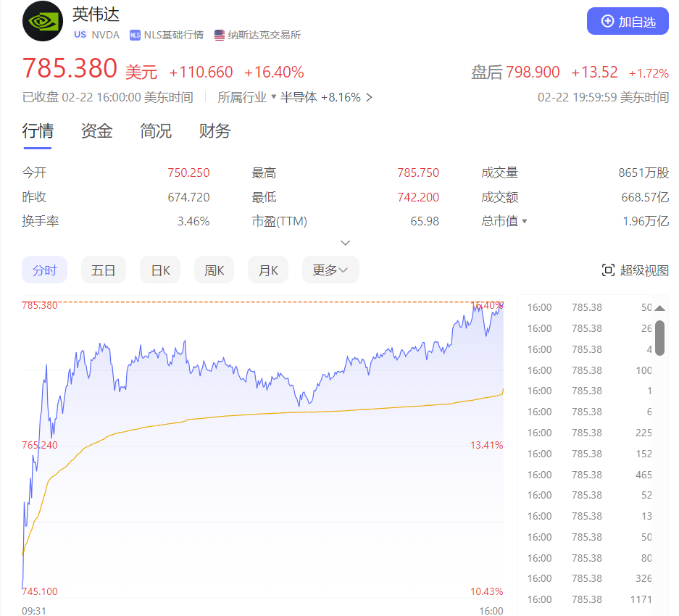This screenshot has width=679, height=616.
Task: Open the 超级视图 super view icon
Action: 609,269
